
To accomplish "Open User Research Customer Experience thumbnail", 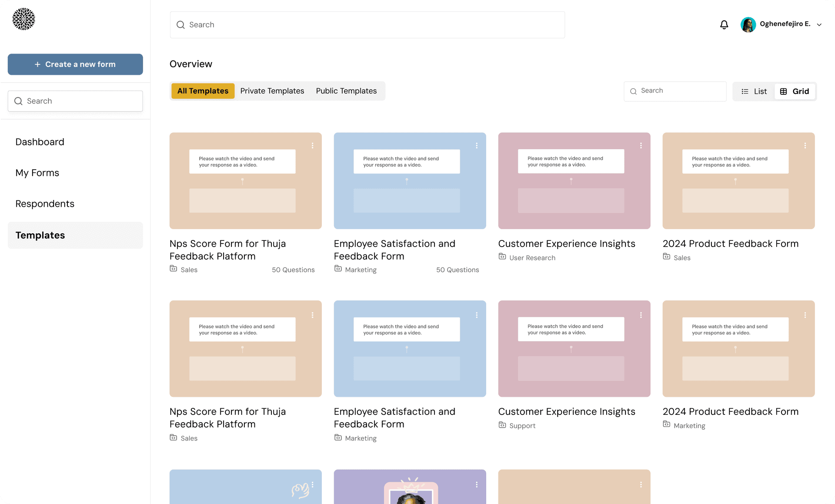I will pyautogui.click(x=574, y=181).
